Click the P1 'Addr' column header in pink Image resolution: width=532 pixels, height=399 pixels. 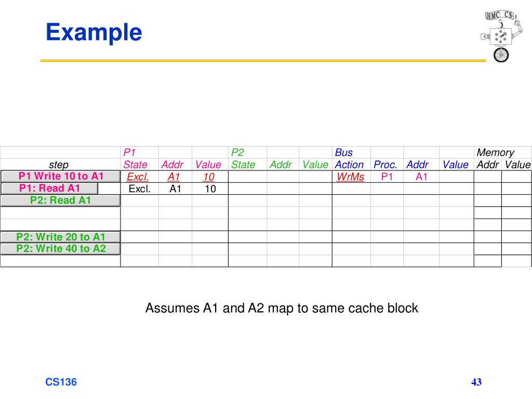(172, 165)
